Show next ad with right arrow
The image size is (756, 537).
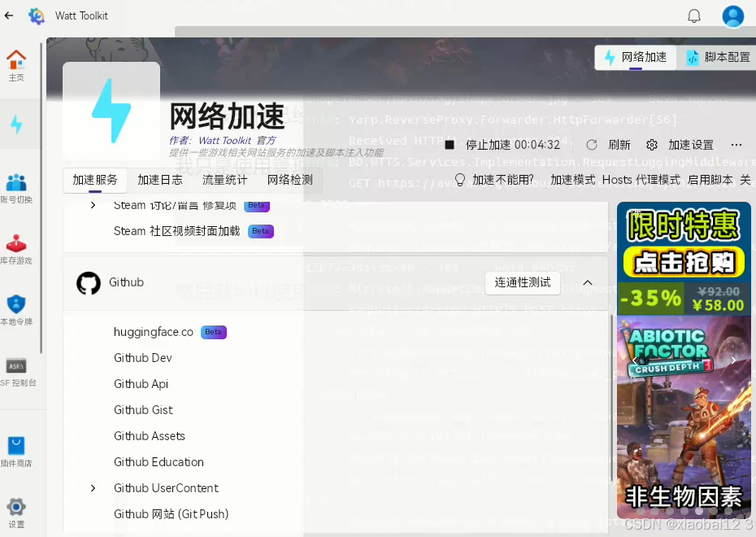[733, 360]
